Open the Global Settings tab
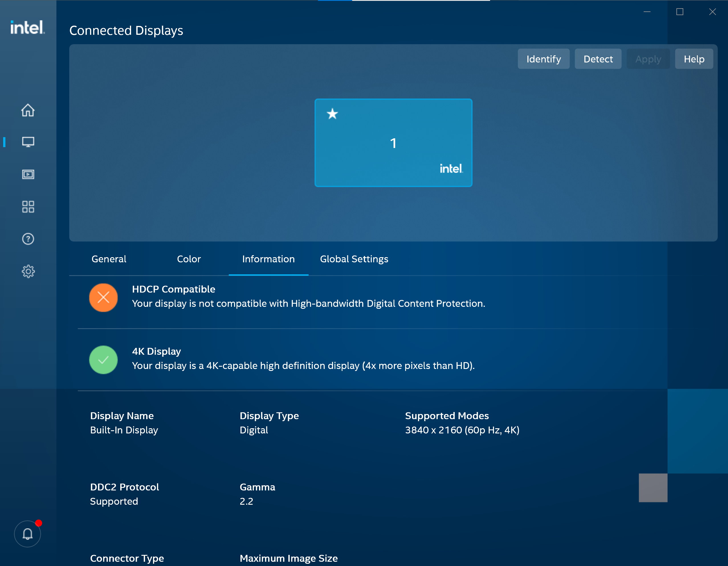Image resolution: width=728 pixels, height=566 pixels. (354, 259)
